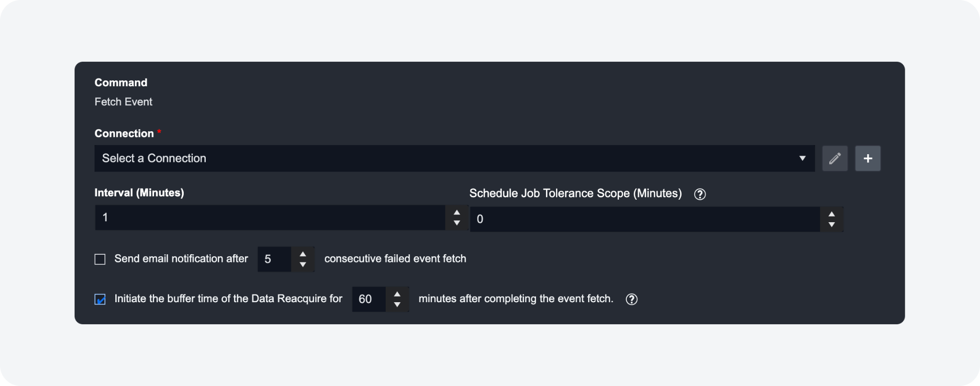The image size is (980, 386).
Task: Decrease buffer minutes with down arrow
Action: click(x=397, y=305)
